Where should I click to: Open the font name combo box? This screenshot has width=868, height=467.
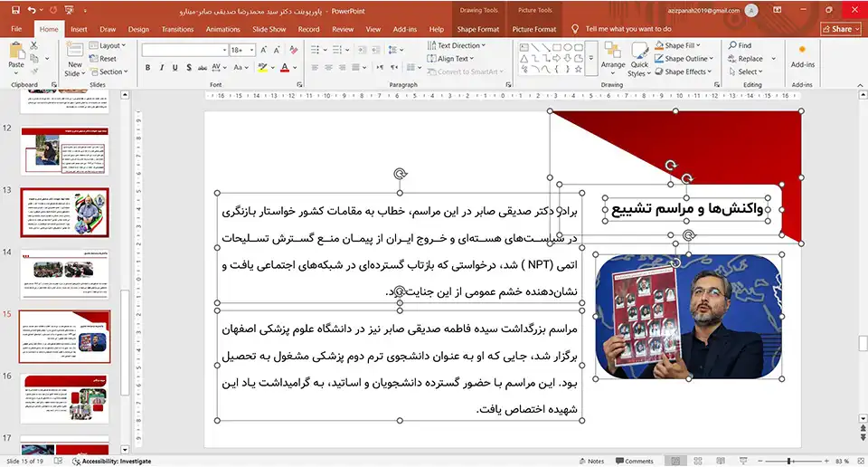[184, 50]
